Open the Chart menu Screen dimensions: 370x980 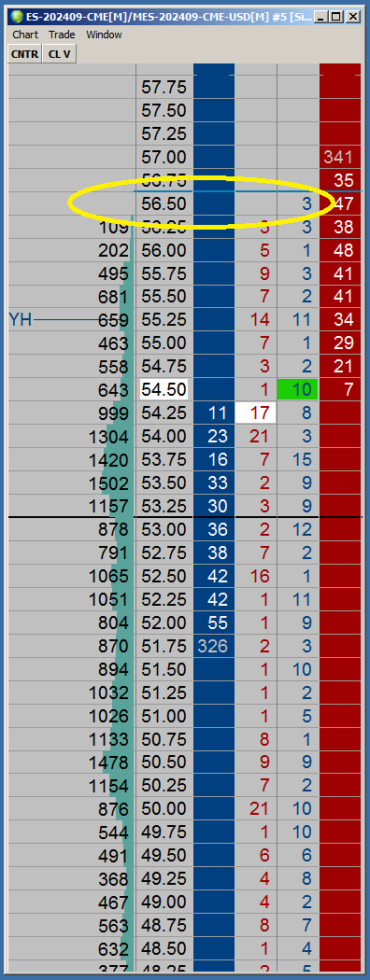tap(25, 35)
